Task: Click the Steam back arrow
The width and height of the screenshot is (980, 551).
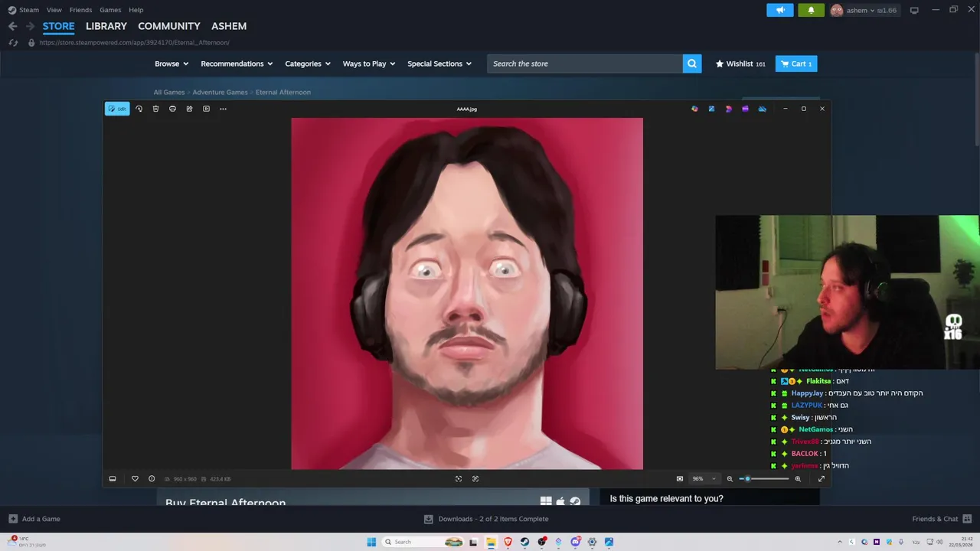Action: (x=12, y=26)
